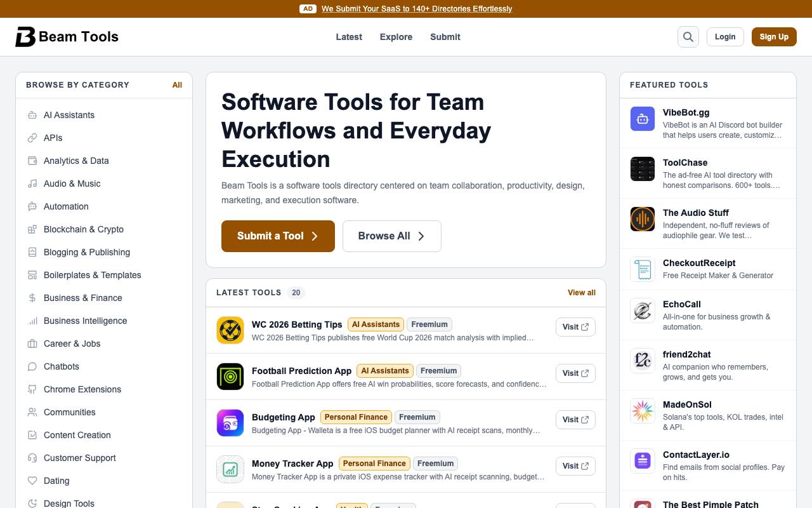
Task: Click the Browse All button
Action: [392, 236]
